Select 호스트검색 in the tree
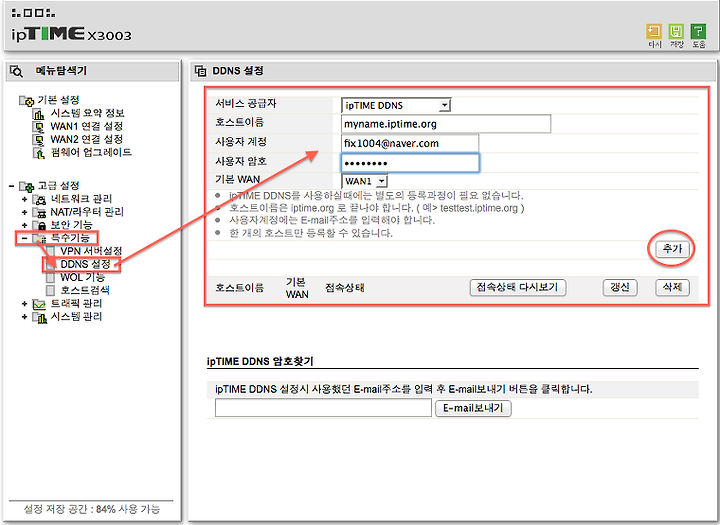The image size is (720, 525). [85, 290]
